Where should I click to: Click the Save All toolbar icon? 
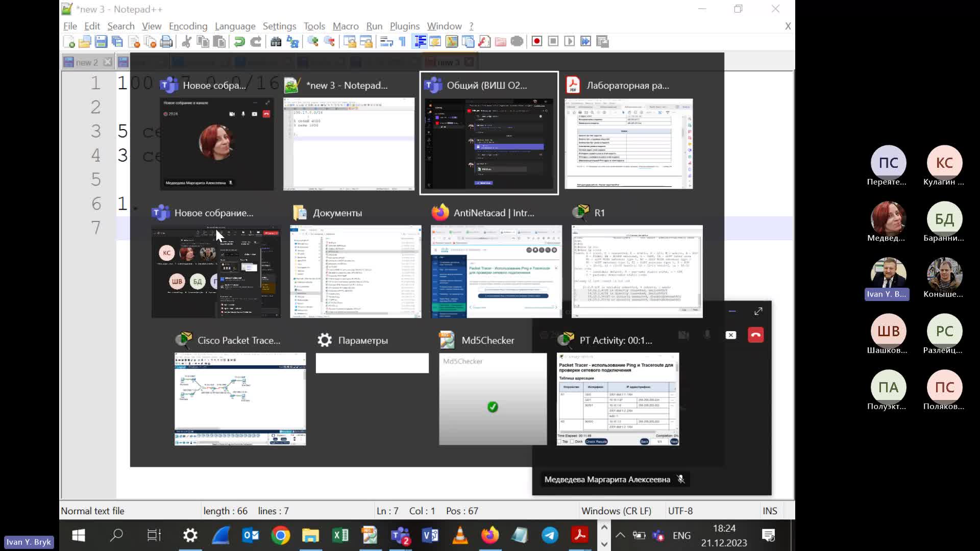point(117,42)
